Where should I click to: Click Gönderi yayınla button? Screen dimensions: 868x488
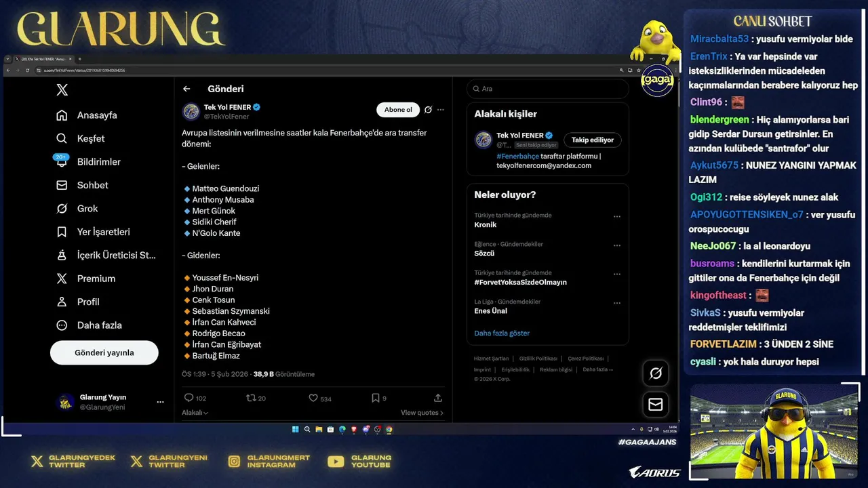(x=104, y=352)
